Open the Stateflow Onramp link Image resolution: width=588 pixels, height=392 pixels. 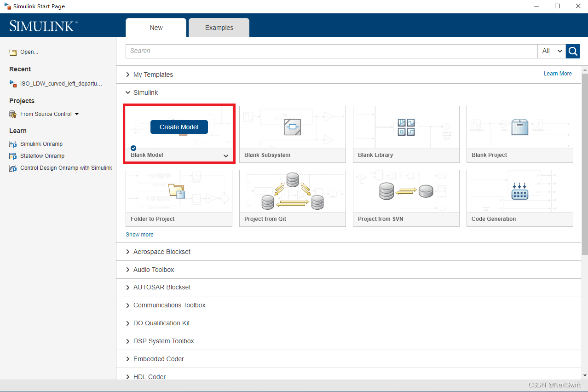click(42, 156)
